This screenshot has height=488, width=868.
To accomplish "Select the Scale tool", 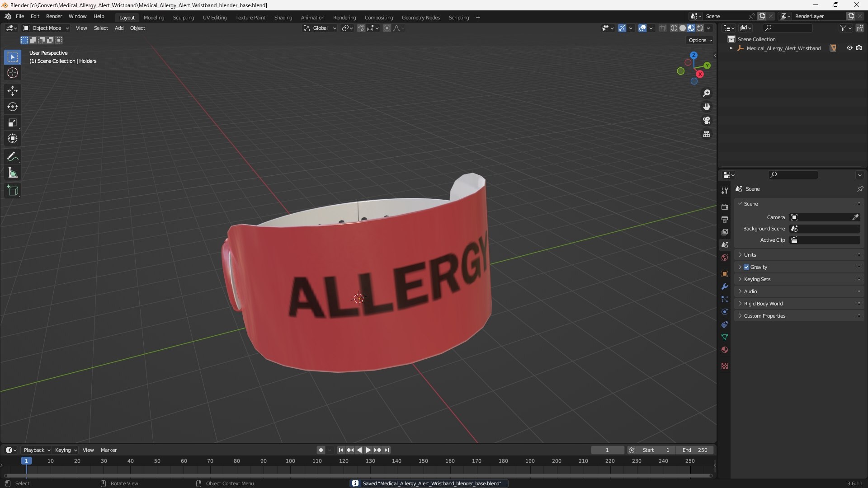I will tap(13, 122).
